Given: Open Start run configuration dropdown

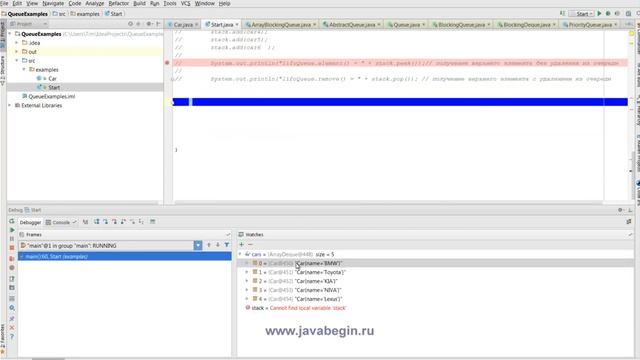Looking at the screenshot, I should pyautogui.click(x=581, y=14).
